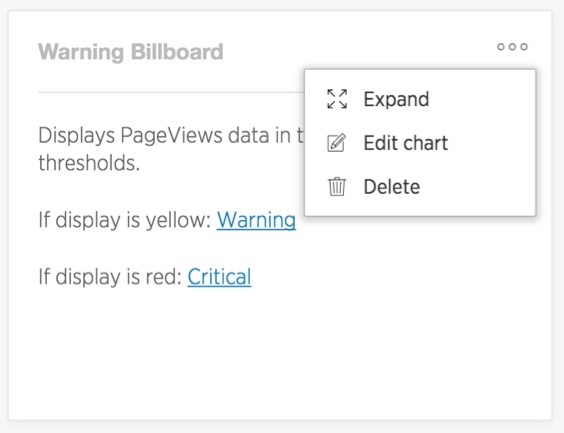Click the divider line under the title

click(171, 92)
